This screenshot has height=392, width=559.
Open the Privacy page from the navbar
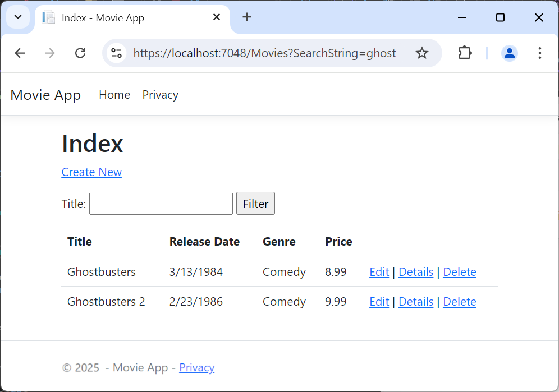click(160, 94)
